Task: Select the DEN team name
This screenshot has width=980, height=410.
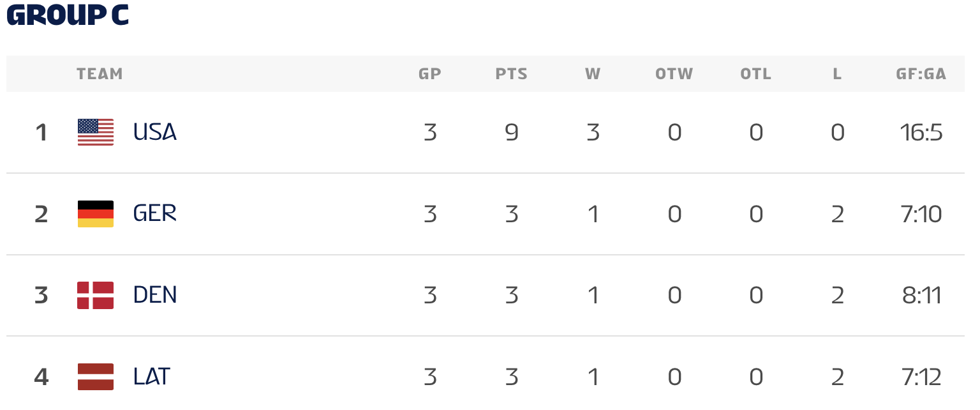Action: [155, 295]
